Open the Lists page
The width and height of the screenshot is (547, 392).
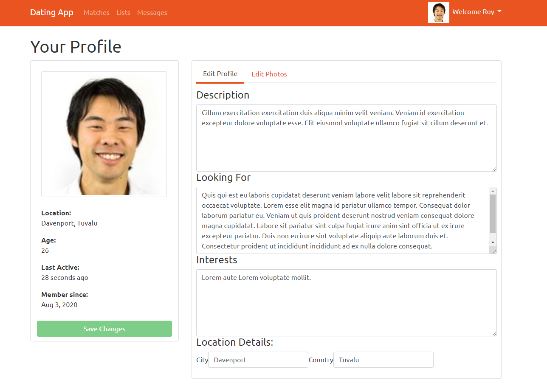point(123,12)
